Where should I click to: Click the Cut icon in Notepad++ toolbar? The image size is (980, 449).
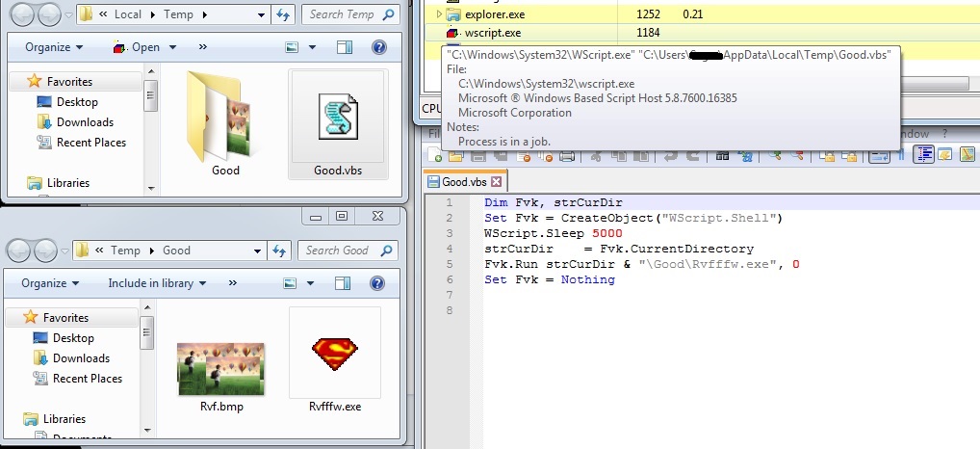click(596, 156)
